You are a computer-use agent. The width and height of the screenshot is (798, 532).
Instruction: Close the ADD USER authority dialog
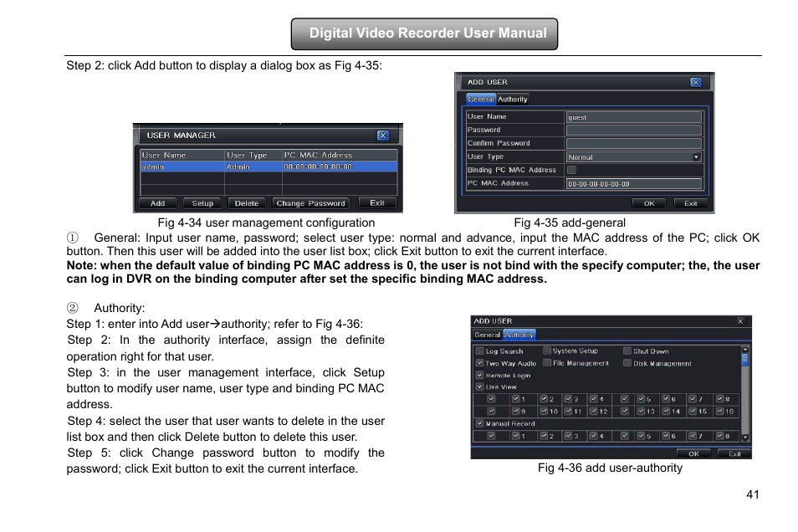point(740,321)
